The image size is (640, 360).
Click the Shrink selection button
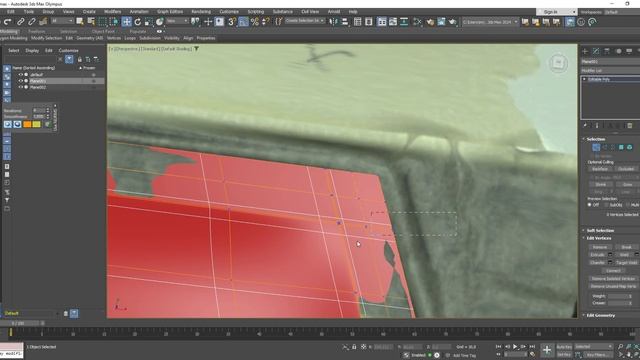(600, 184)
